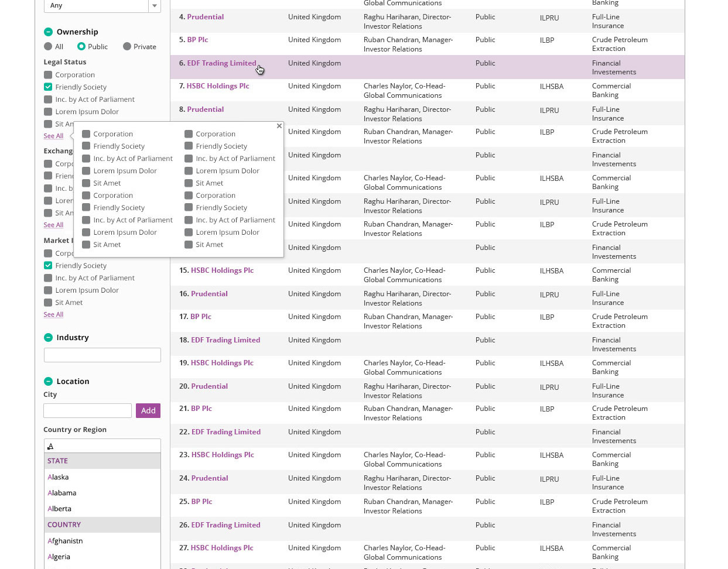Viewport: 728px width, 569px height.
Task: Open company 19. HSBC Holdings Plc link
Action: tap(222, 363)
